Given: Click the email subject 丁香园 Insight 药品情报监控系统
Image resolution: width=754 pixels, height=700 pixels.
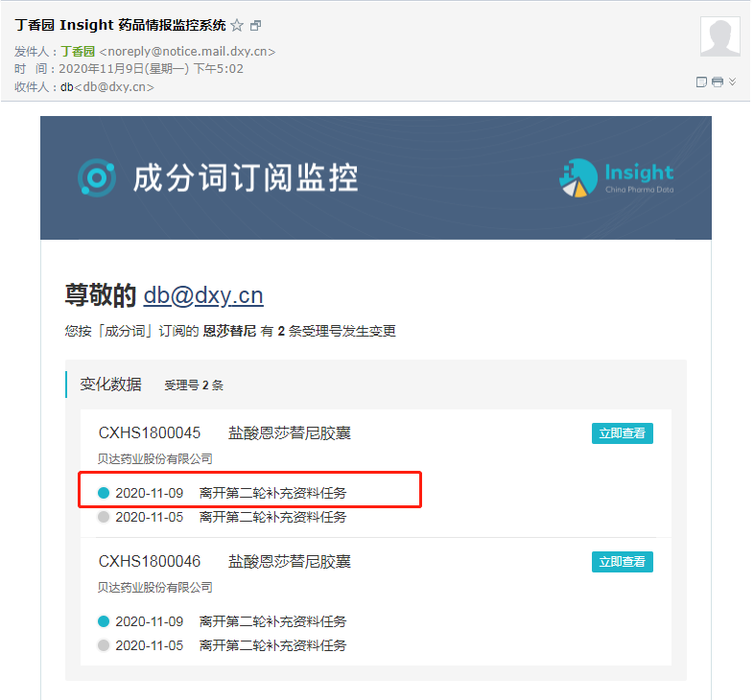Looking at the screenshot, I should pyautogui.click(x=120, y=25).
